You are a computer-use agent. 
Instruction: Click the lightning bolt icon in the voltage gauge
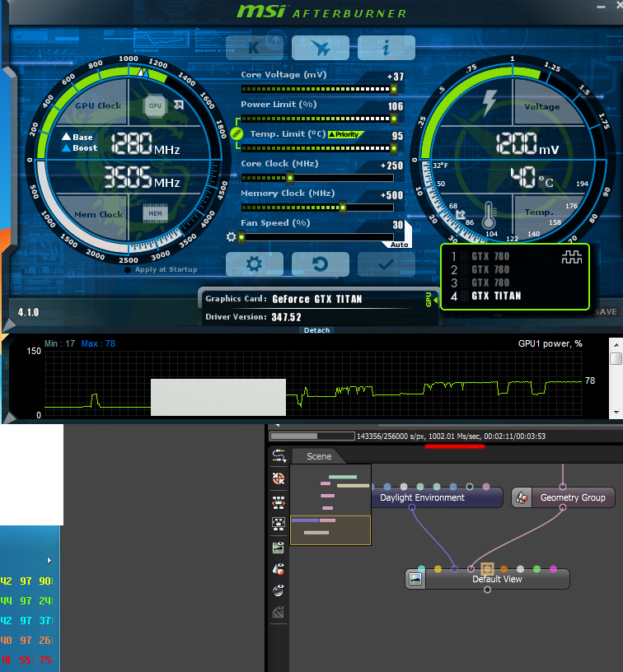pyautogui.click(x=489, y=103)
